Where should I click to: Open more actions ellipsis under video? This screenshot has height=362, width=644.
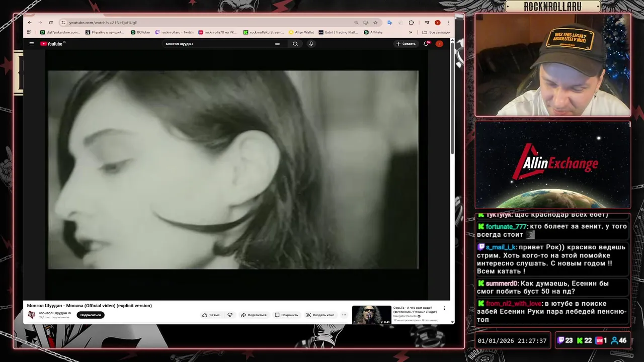(344, 315)
